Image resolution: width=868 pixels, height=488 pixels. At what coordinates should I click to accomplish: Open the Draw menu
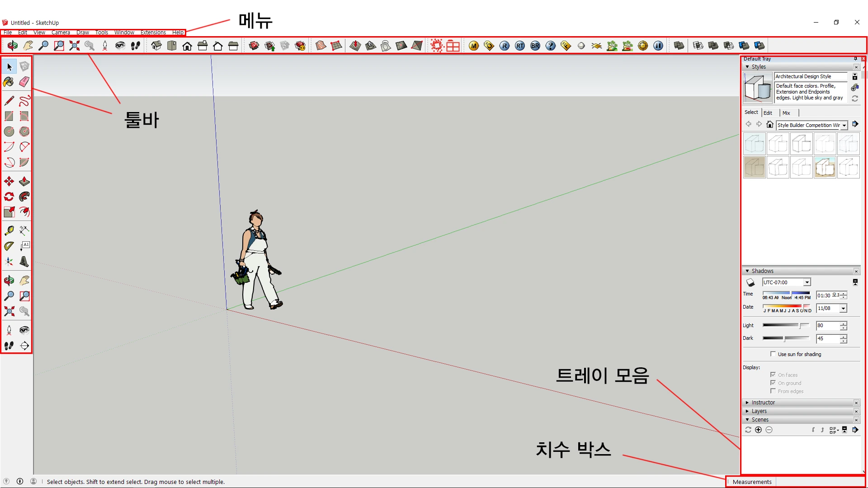83,33
